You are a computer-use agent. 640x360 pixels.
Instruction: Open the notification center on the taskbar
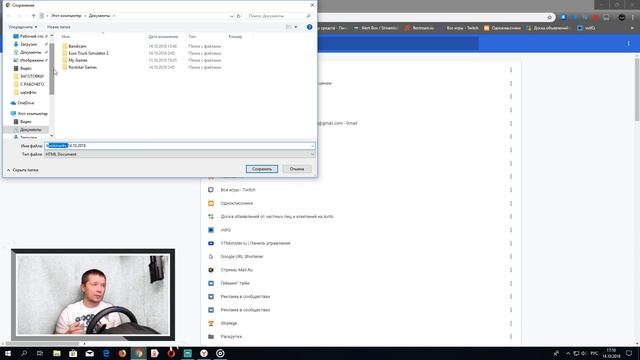[629, 353]
